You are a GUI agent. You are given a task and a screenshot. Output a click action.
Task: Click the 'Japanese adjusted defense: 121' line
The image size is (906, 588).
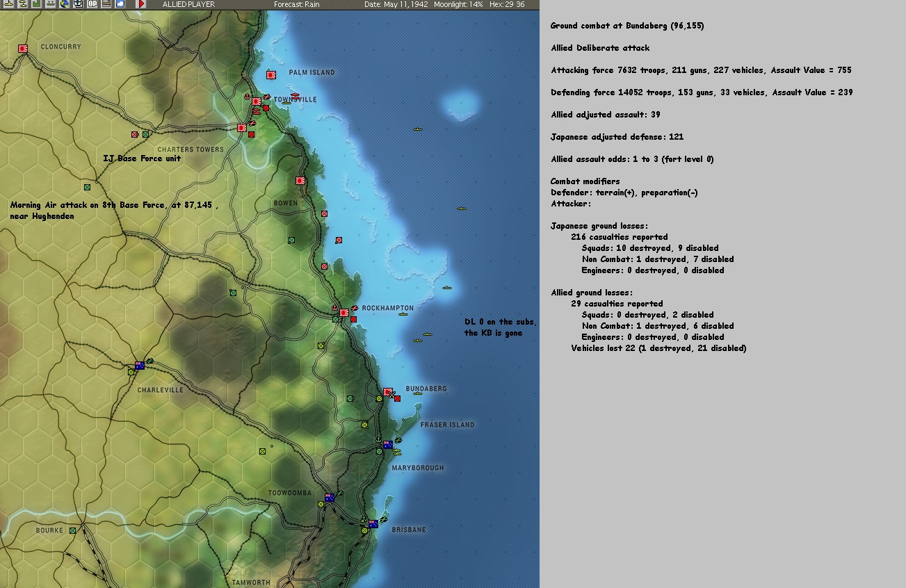(x=617, y=137)
